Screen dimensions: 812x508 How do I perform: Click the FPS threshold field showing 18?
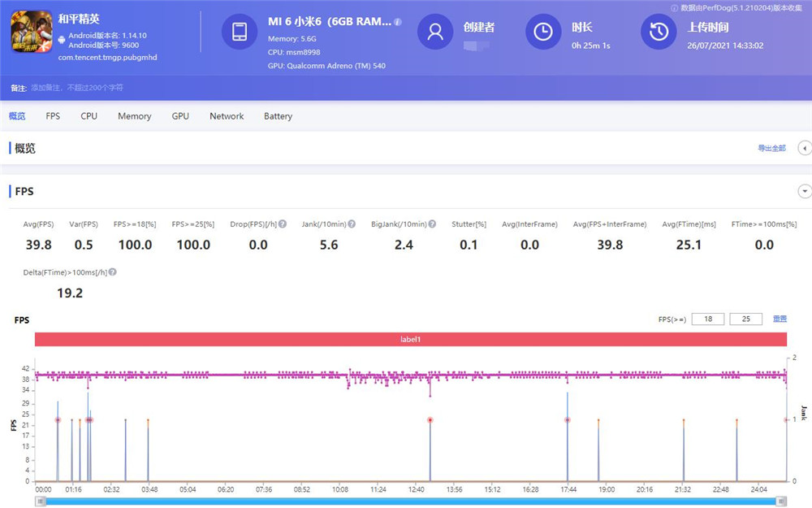click(x=707, y=319)
